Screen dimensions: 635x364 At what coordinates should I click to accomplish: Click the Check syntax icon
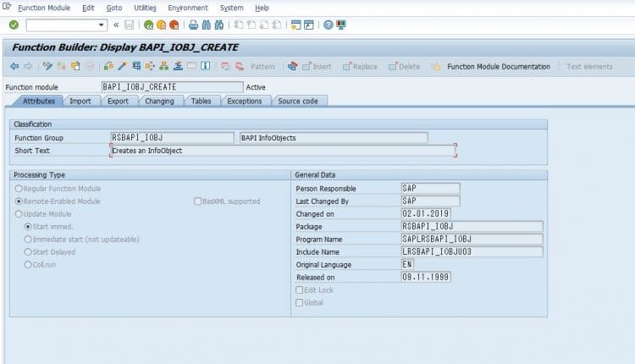(x=108, y=66)
